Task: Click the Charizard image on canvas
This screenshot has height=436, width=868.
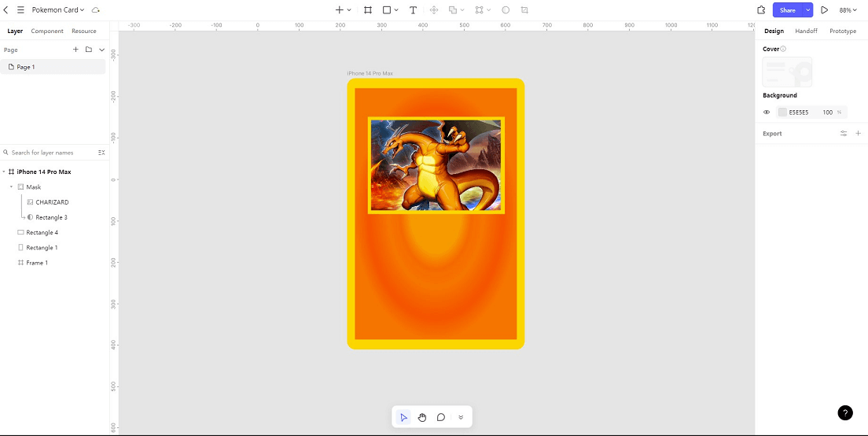Action: pos(436,165)
